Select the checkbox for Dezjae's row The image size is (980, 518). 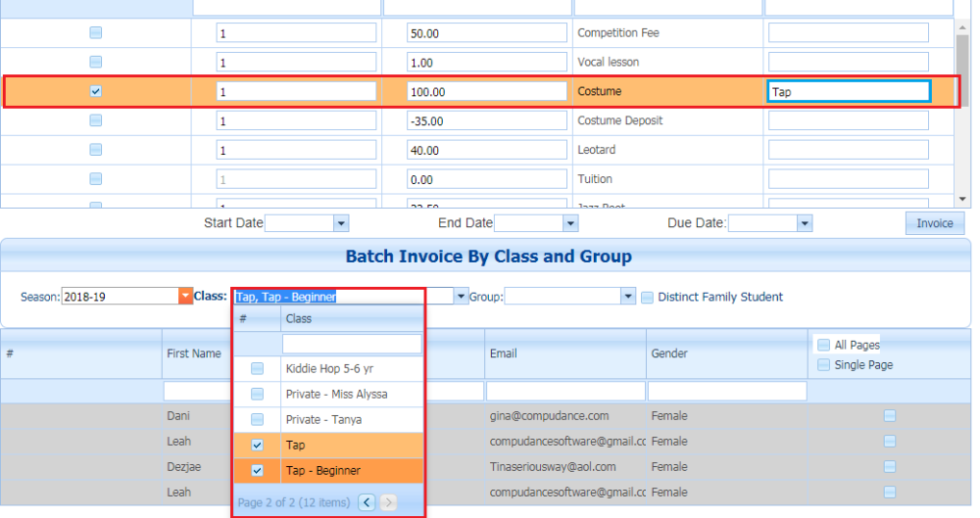[890, 467]
